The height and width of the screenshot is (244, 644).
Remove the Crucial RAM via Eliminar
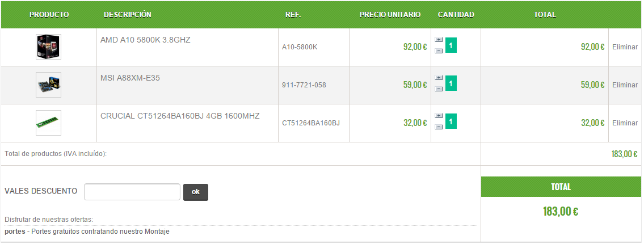625,123
